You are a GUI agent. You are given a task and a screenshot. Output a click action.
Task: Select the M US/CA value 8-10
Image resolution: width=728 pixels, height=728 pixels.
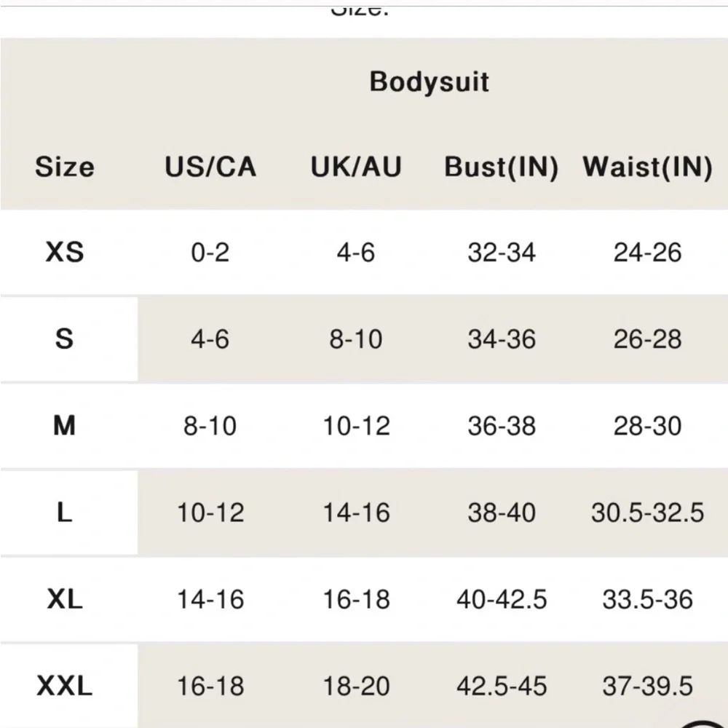coord(210,426)
